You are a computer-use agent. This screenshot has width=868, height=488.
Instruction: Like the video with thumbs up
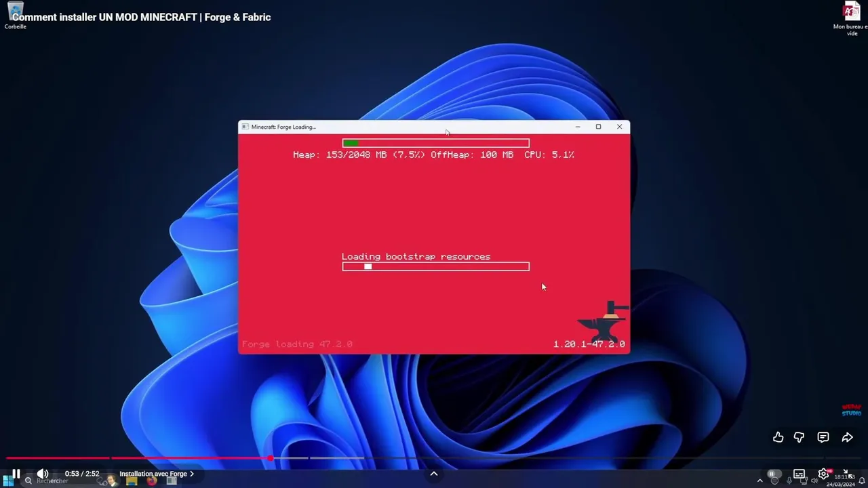pyautogui.click(x=778, y=437)
